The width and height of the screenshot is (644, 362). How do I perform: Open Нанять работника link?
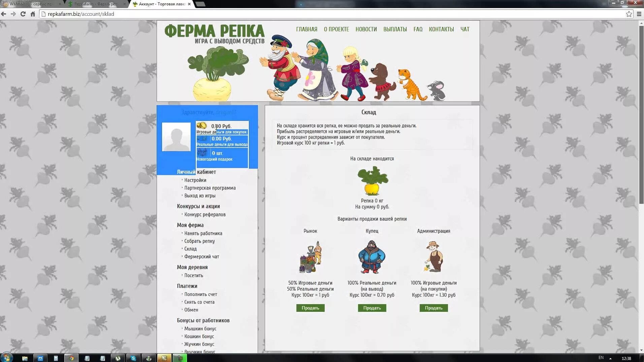point(203,233)
